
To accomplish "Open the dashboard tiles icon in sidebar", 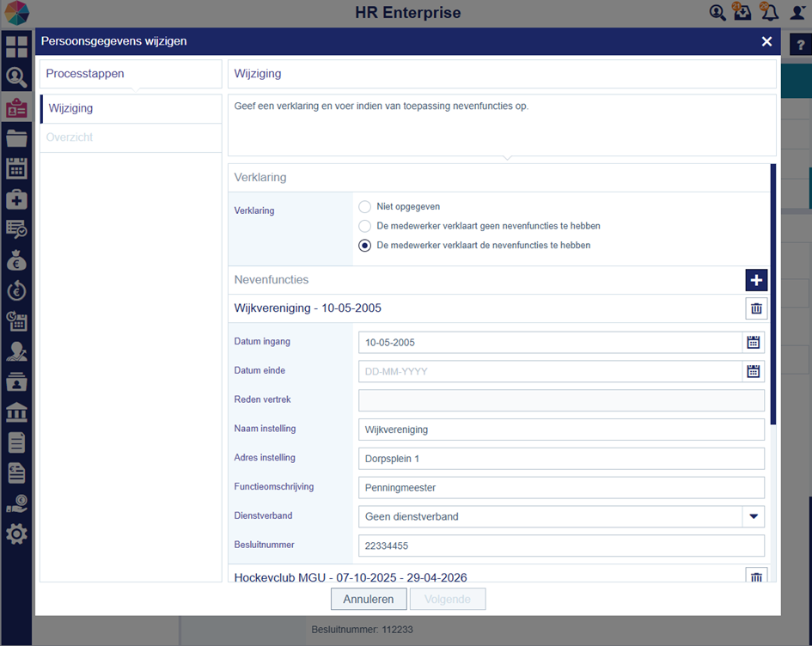I will point(16,46).
